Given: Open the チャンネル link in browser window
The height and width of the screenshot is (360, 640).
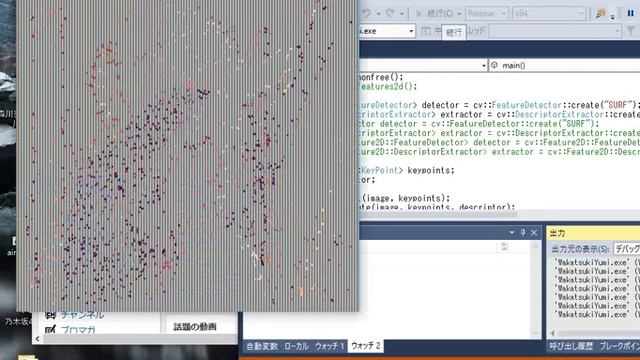Looking at the screenshot, I should pyautogui.click(x=82, y=315).
